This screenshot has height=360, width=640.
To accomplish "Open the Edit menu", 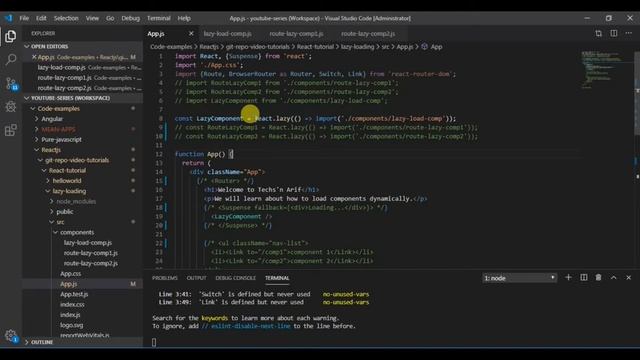I will [x=41, y=18].
